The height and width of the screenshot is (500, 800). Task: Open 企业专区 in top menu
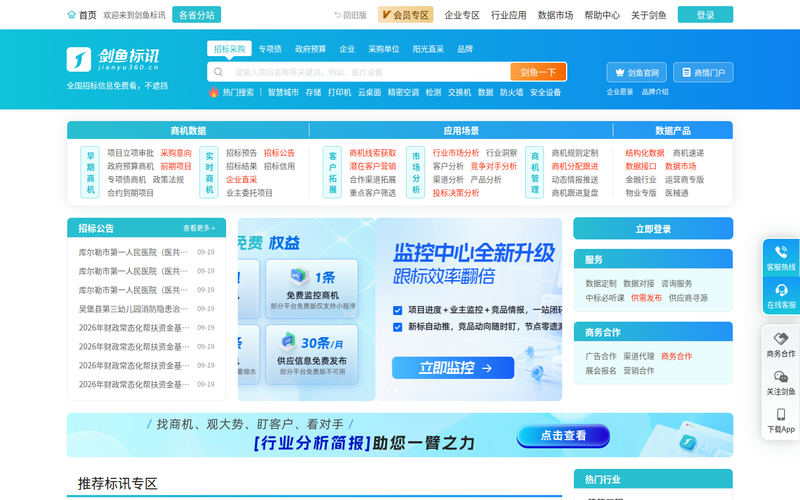(462, 15)
